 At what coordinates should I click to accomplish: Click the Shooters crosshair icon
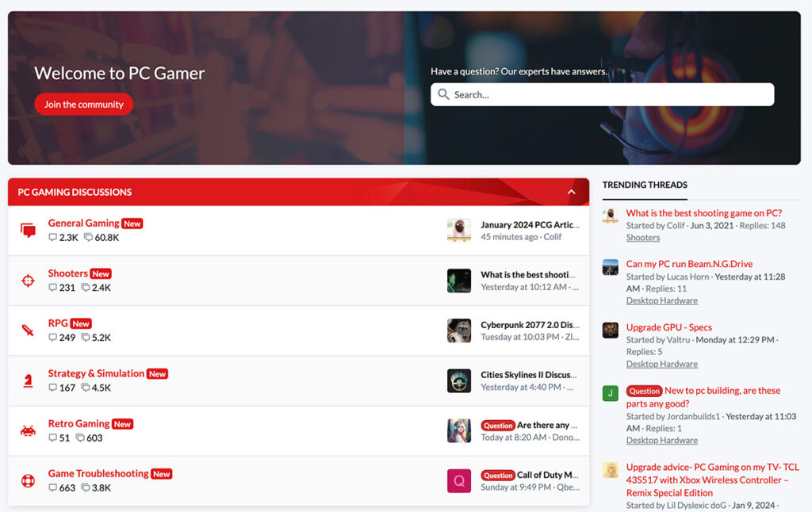pos(28,281)
